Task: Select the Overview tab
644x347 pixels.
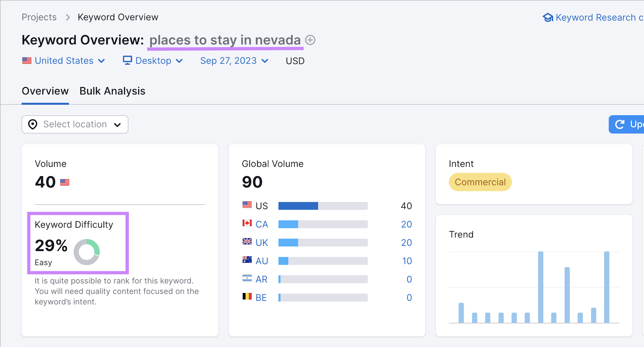Action: point(45,91)
